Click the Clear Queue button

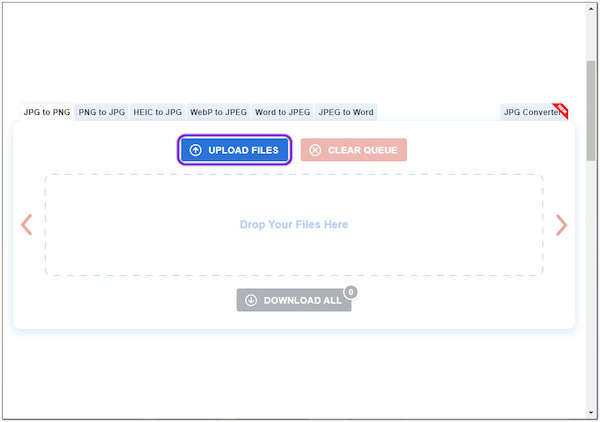pos(354,150)
